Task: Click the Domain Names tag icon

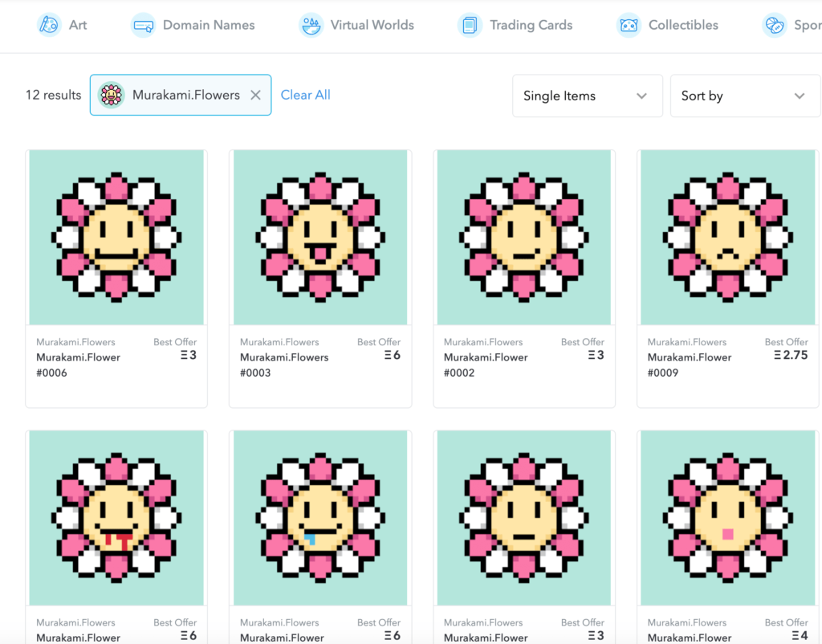Action: [143, 25]
